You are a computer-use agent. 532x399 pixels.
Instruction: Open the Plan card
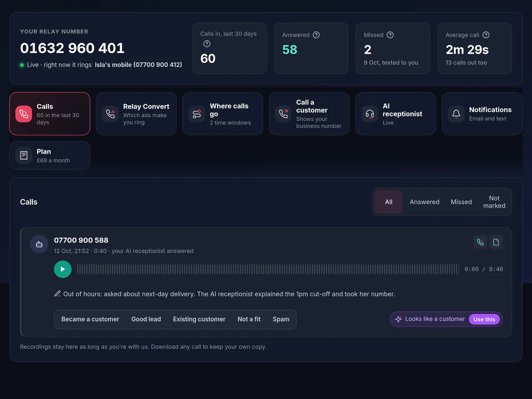50,155
